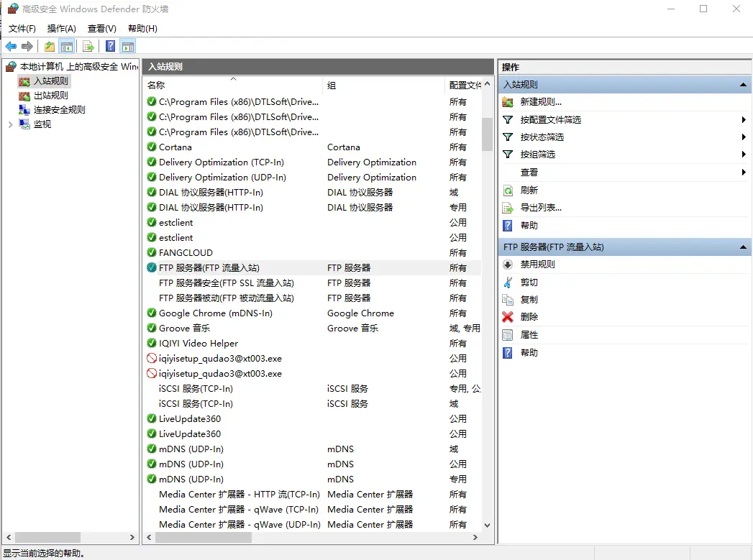
Task: Click 禁用规则 in the actions pane
Action: [x=537, y=265]
